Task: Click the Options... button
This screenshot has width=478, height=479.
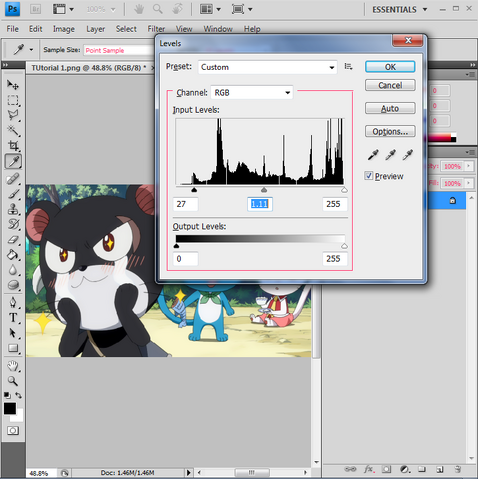Action: [x=390, y=131]
